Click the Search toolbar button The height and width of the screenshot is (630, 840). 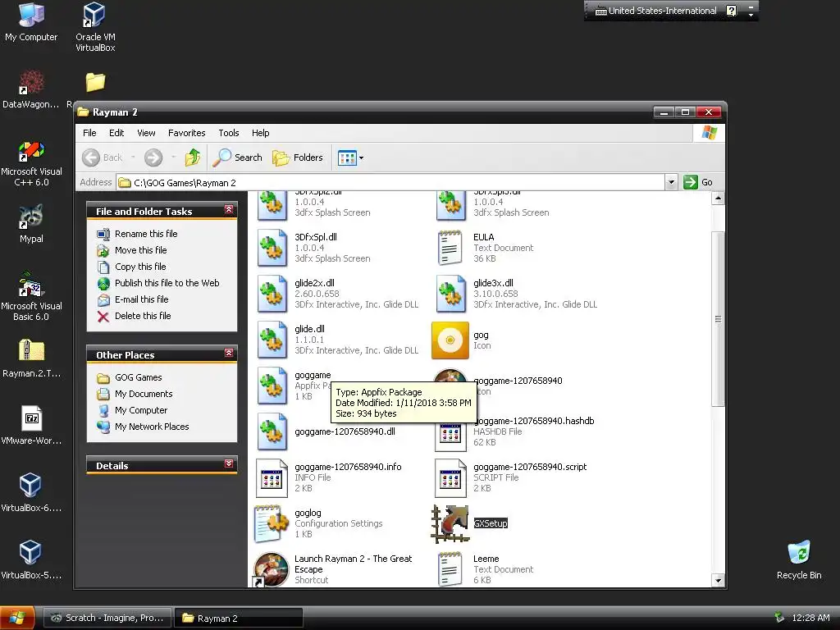point(237,157)
